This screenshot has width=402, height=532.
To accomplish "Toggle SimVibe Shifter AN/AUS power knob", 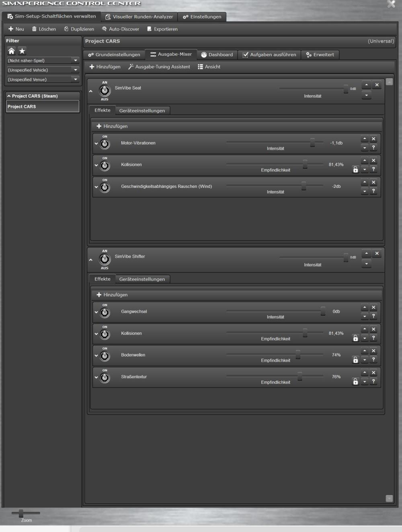I will click(105, 259).
